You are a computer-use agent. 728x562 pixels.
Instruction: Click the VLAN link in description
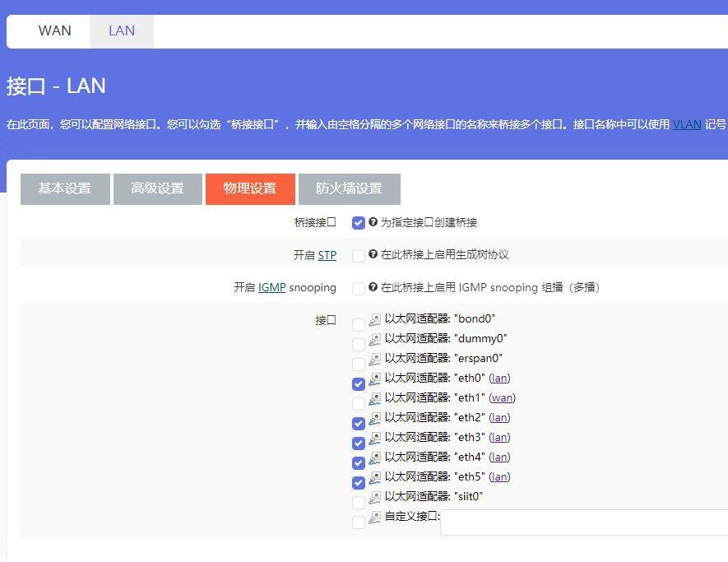[x=687, y=125]
